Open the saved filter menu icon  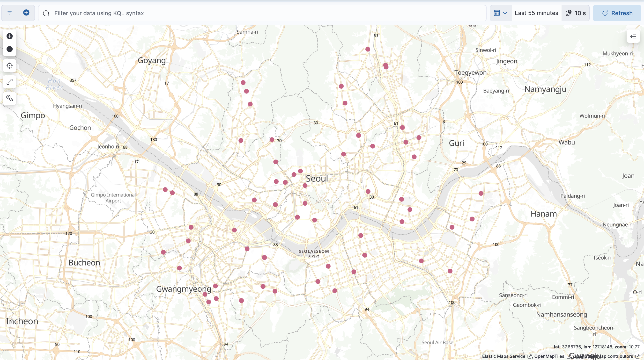pos(9,13)
